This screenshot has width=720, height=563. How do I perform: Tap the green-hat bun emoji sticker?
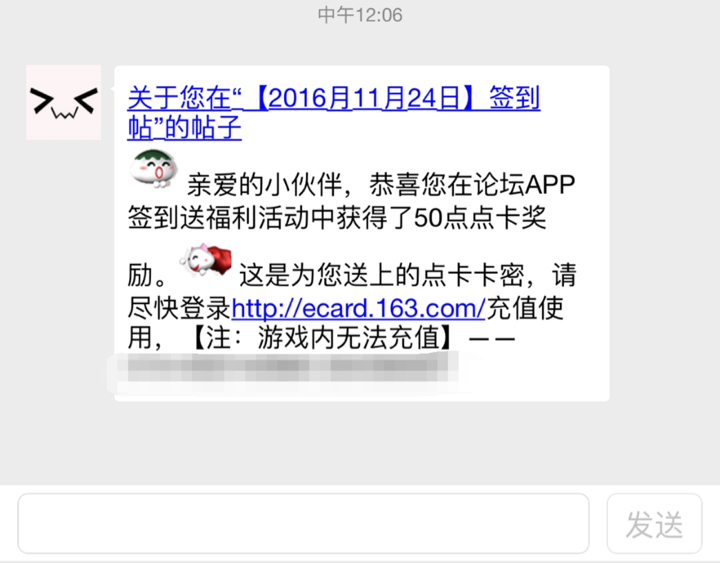click(154, 169)
